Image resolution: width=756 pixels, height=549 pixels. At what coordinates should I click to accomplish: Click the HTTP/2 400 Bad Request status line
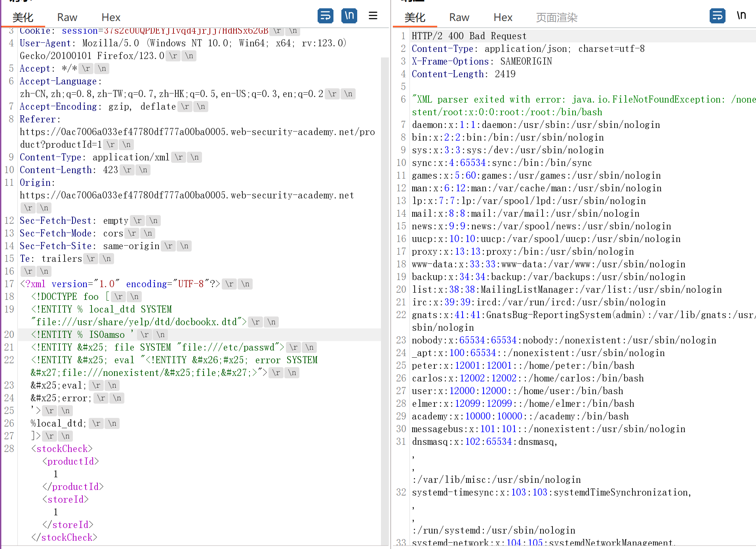tap(469, 36)
